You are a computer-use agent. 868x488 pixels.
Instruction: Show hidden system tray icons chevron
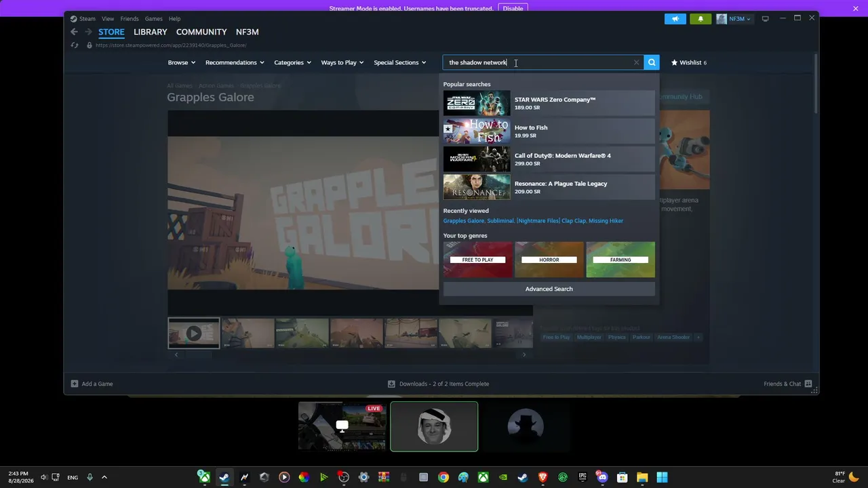(104, 477)
